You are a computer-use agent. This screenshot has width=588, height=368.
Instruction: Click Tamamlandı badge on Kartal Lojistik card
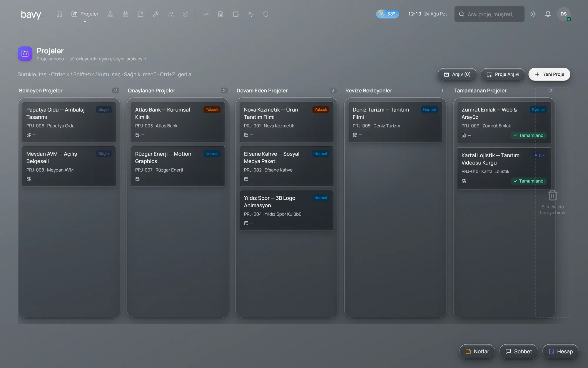529,181
